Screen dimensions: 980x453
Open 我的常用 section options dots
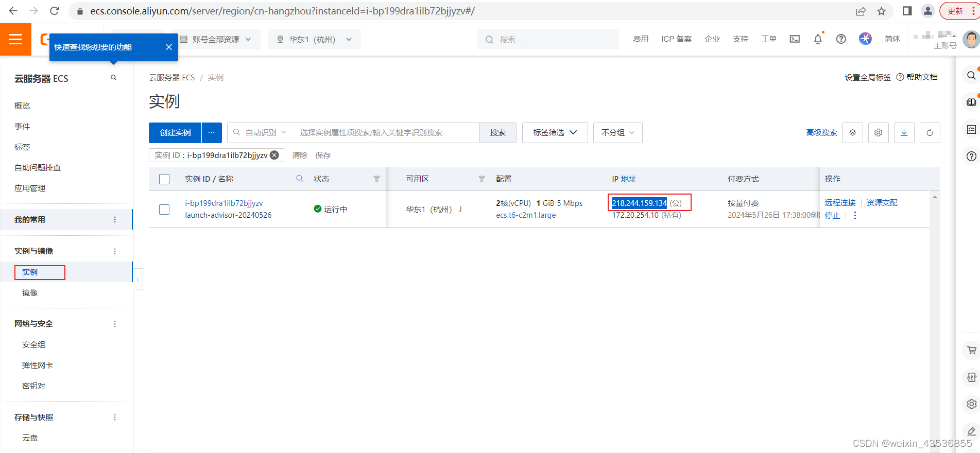coord(115,220)
